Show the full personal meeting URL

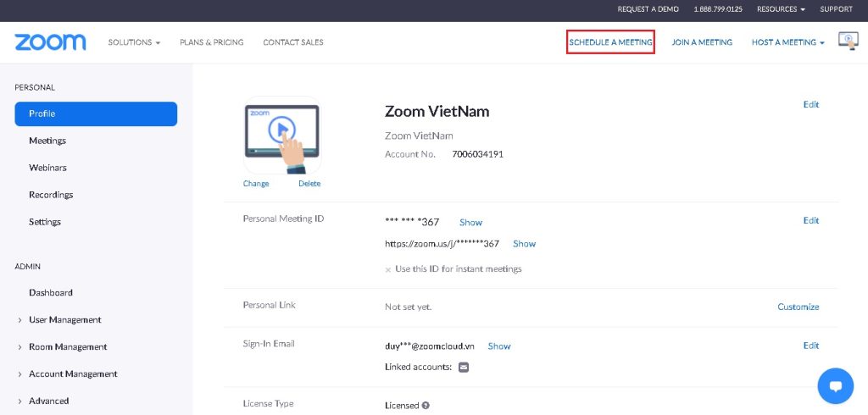(x=524, y=243)
